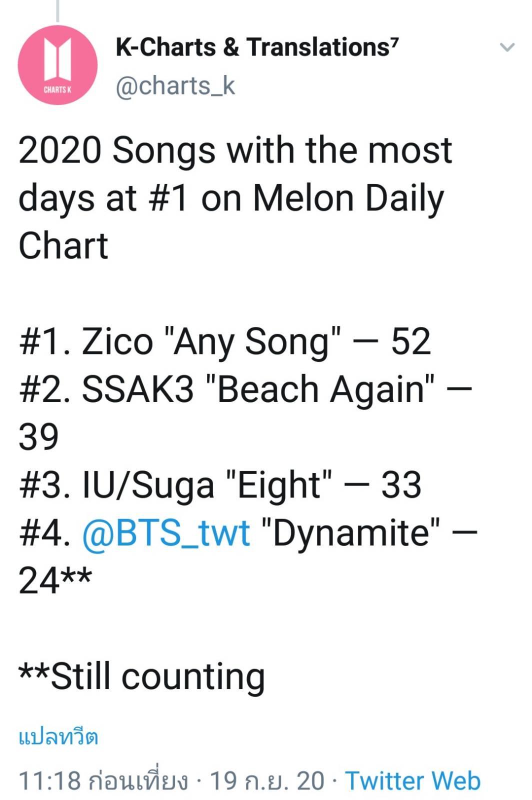
Task: Select the IU/Suga "Eight" — 33 line
Action: 220,485
